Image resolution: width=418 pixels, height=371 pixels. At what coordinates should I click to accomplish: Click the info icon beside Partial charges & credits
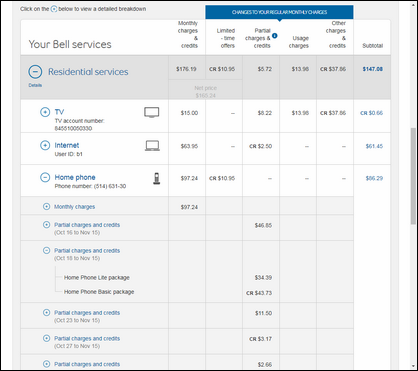pyautogui.click(x=274, y=36)
